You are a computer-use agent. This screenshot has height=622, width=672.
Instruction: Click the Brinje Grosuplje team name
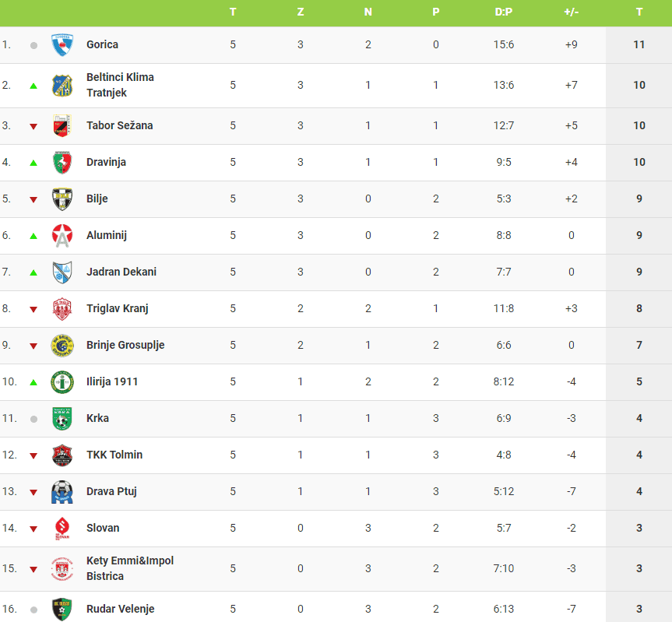click(125, 346)
